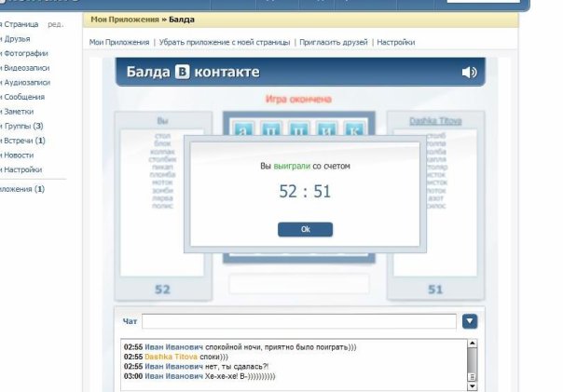The height and width of the screenshot is (392, 563).
Task: Focus the Чат message input field
Action: pyautogui.click(x=299, y=321)
